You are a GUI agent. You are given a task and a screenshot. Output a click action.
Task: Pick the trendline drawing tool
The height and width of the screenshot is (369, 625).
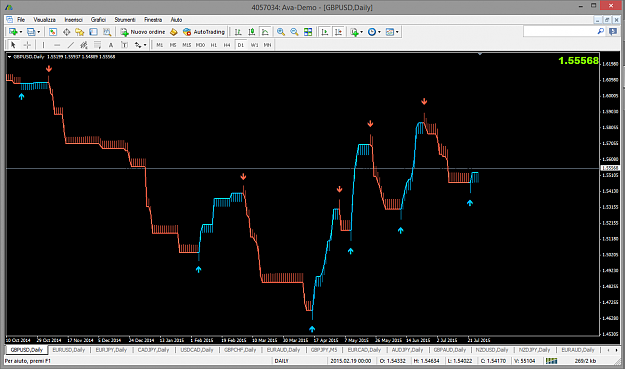point(71,45)
